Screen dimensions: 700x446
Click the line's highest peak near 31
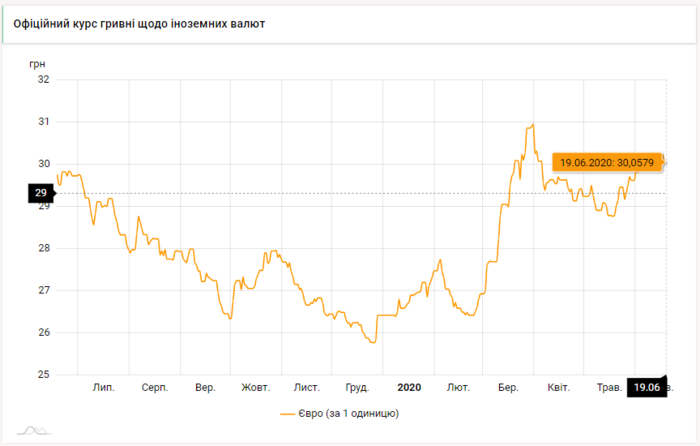(x=533, y=125)
